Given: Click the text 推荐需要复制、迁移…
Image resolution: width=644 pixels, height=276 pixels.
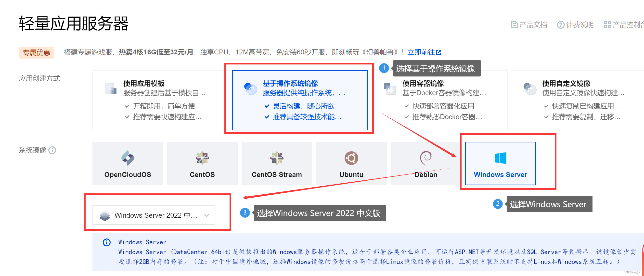Looking at the screenshot, I should click(586, 117).
